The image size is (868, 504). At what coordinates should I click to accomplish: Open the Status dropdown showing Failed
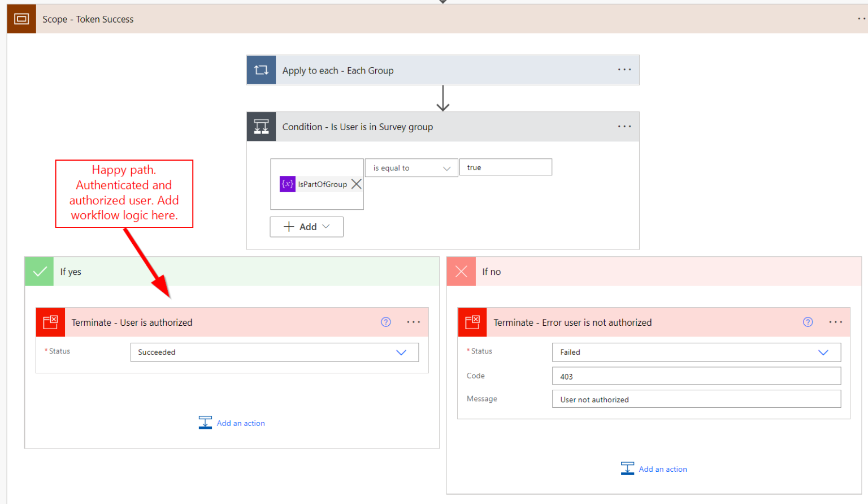coord(824,352)
